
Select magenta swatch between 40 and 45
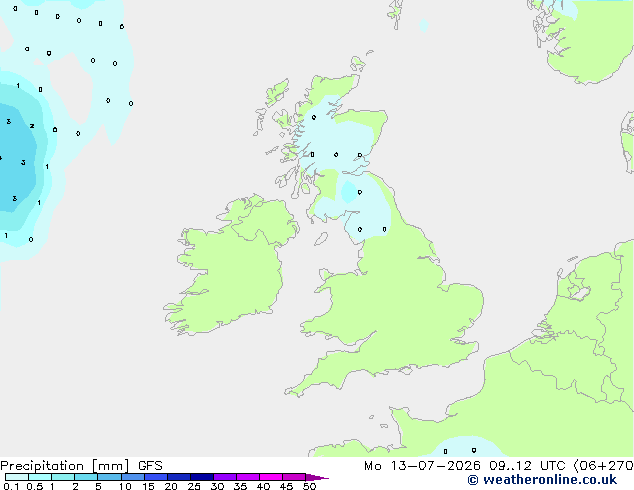(x=271, y=477)
